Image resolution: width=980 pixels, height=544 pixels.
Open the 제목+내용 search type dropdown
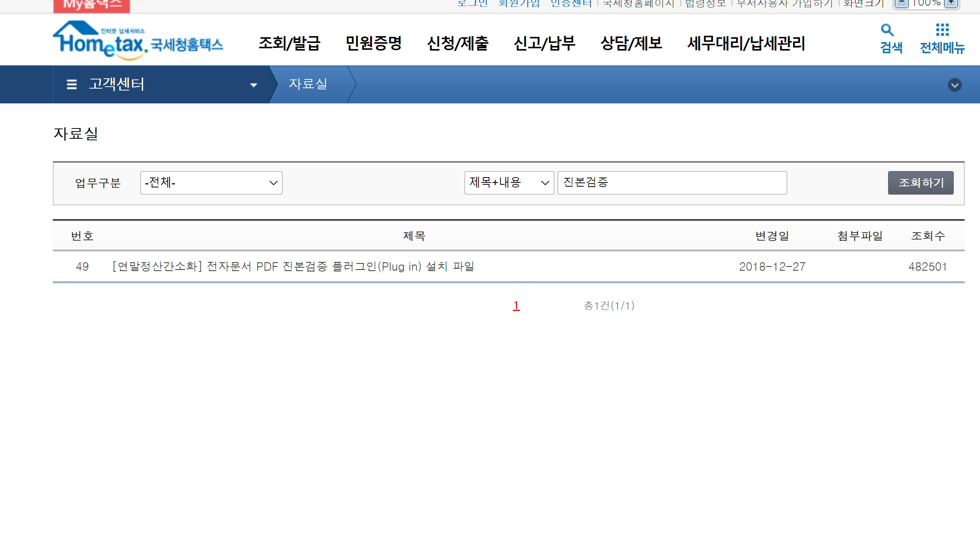[508, 183]
